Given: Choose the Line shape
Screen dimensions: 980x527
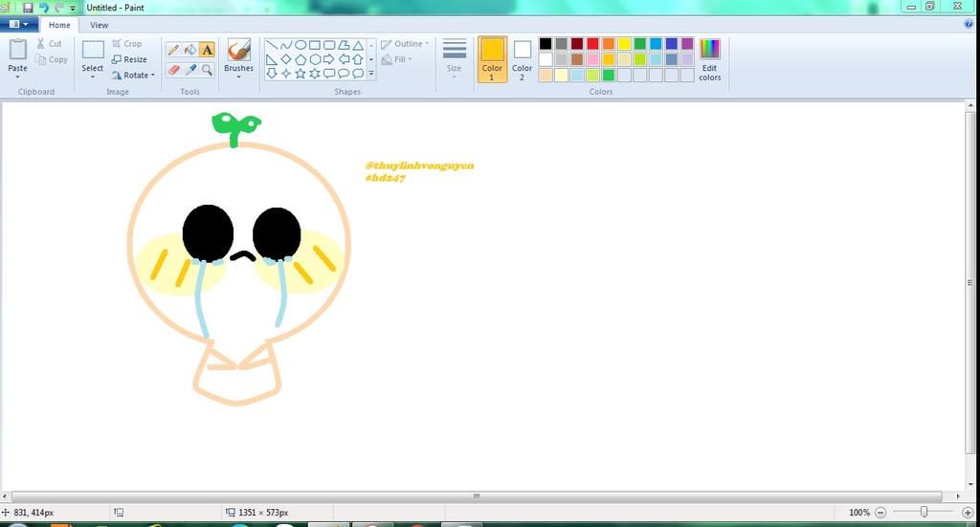Looking at the screenshot, I should coord(272,45).
